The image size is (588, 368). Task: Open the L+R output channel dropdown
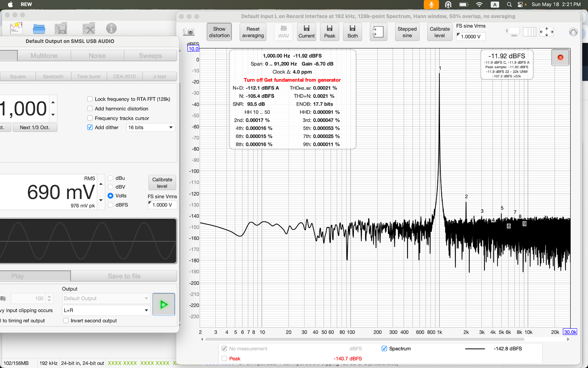106,310
